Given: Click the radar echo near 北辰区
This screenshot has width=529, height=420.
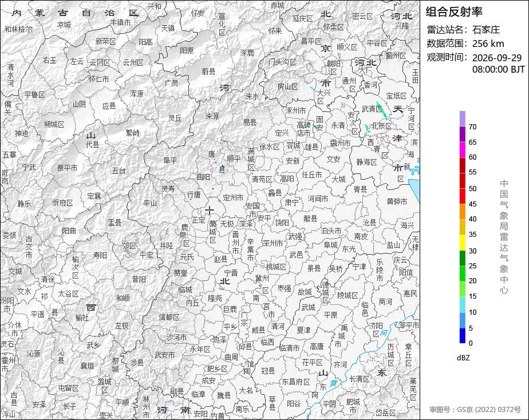Looking at the screenshot, I should click(x=367, y=128).
